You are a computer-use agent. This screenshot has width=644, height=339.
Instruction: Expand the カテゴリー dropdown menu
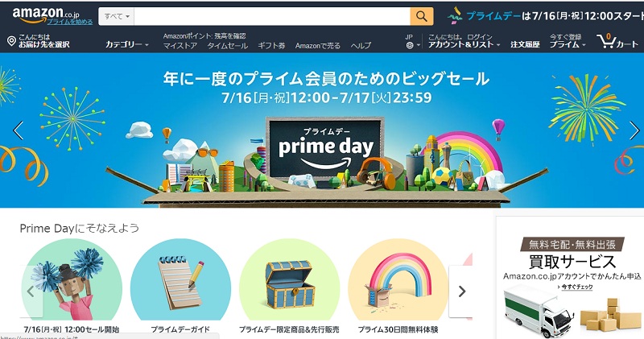point(127,44)
